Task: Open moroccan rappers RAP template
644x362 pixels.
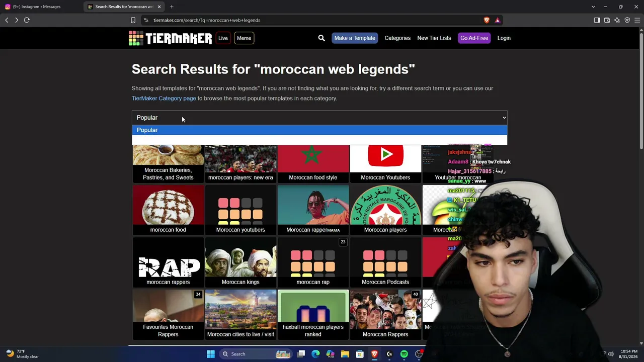Action: [168, 262]
